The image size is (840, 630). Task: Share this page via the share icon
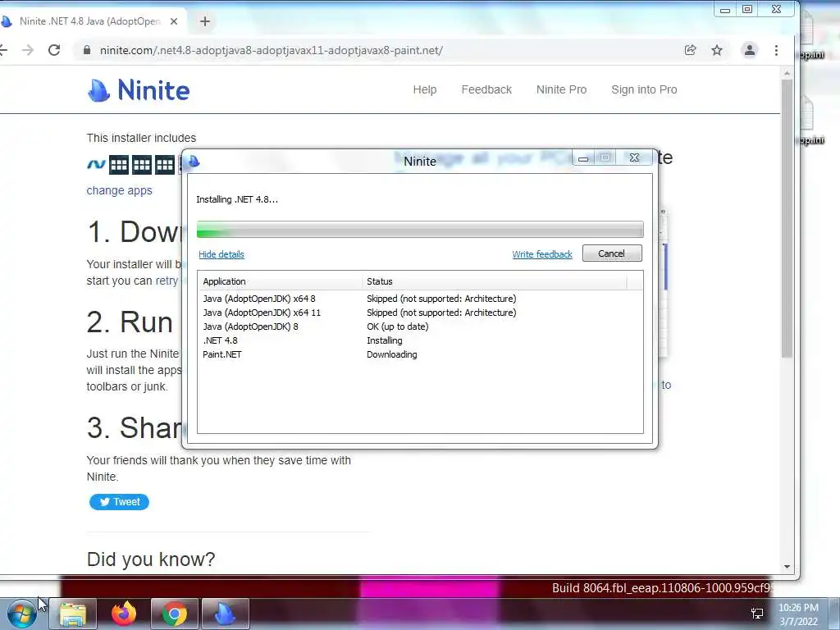point(690,50)
